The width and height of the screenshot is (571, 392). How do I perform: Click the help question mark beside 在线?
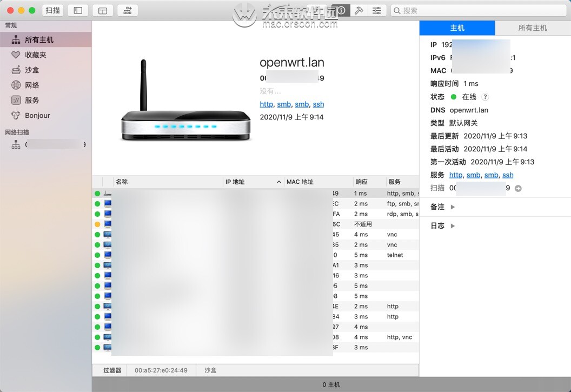point(485,97)
